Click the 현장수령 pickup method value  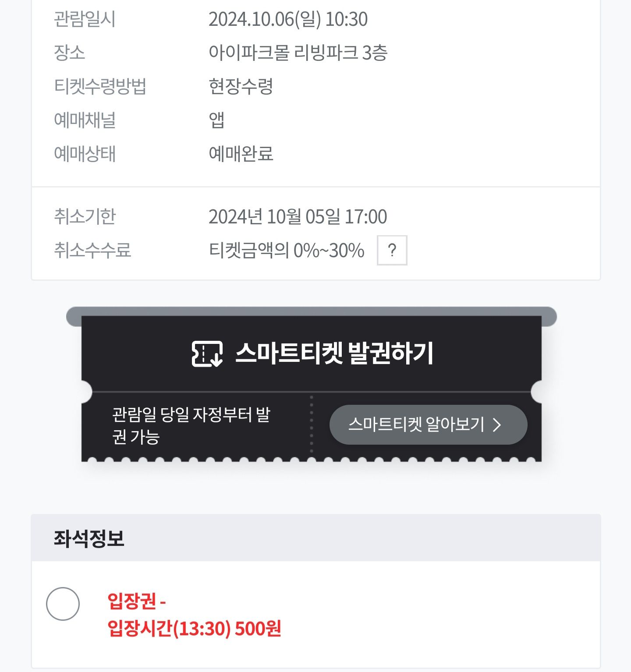point(241,86)
